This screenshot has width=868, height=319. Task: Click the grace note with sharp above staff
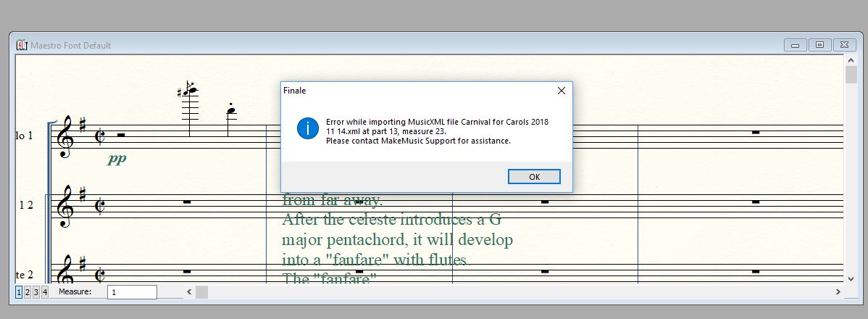188,91
